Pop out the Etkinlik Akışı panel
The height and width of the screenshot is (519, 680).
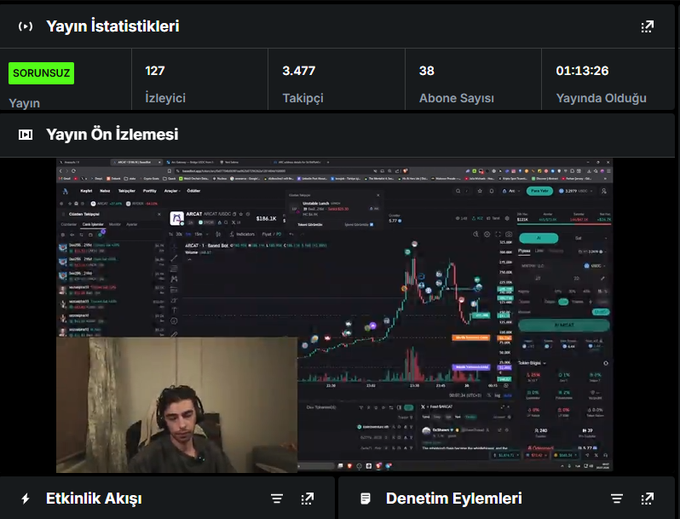point(307,499)
